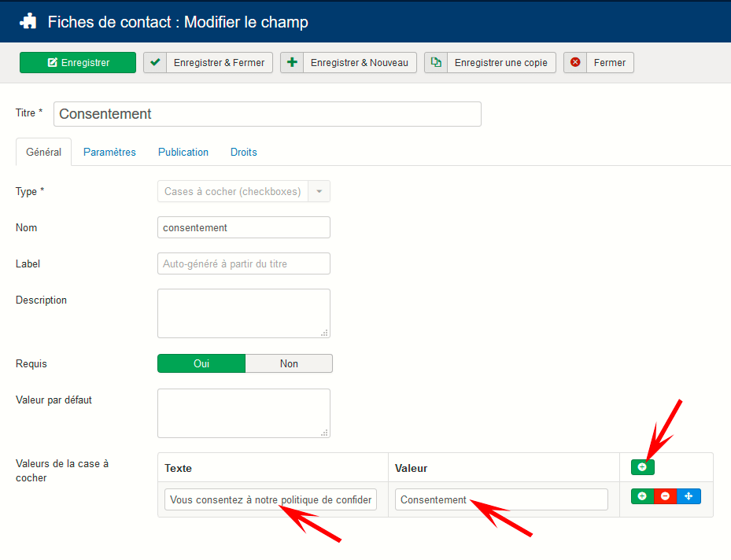Click the green Enregistrer save button
Screen dimensions: 731x560
(x=78, y=62)
